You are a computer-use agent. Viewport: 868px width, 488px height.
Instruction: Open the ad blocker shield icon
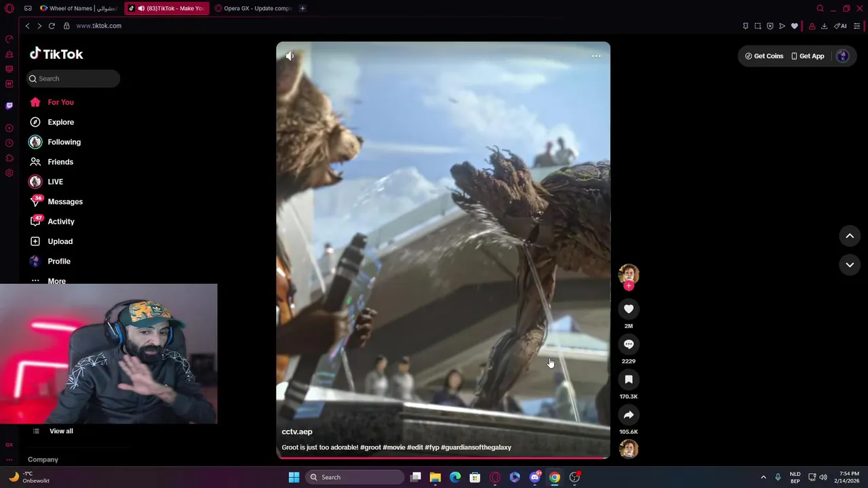pyautogui.click(x=770, y=26)
